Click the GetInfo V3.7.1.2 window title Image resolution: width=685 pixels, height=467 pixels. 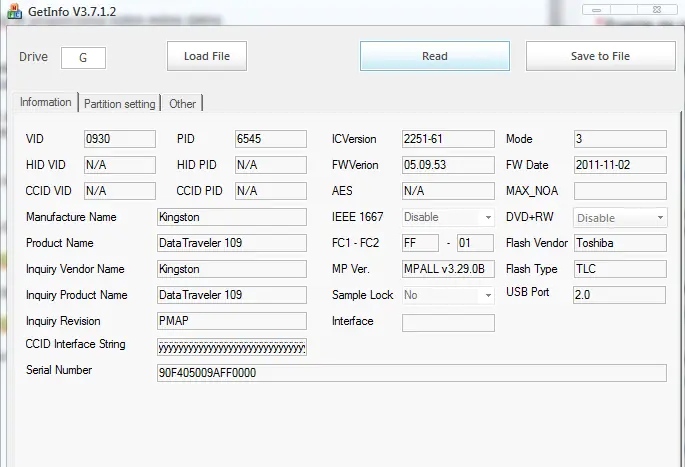(72, 11)
